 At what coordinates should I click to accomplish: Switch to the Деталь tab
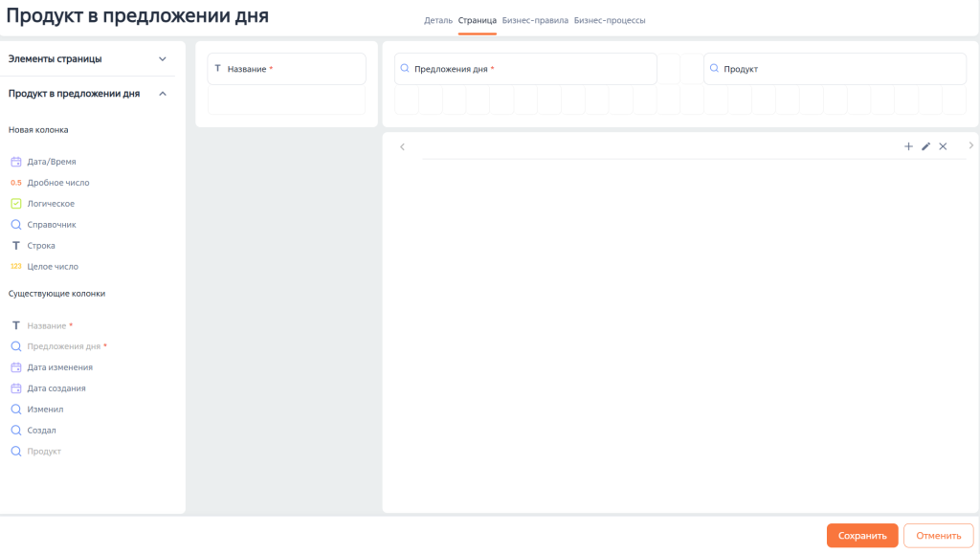point(438,20)
